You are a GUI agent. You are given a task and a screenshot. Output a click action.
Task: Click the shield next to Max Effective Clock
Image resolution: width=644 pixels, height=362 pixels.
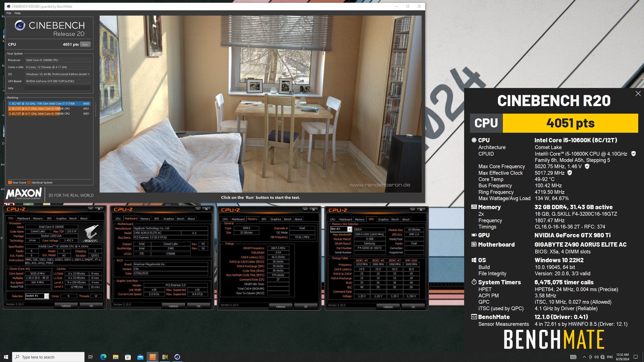570,173
